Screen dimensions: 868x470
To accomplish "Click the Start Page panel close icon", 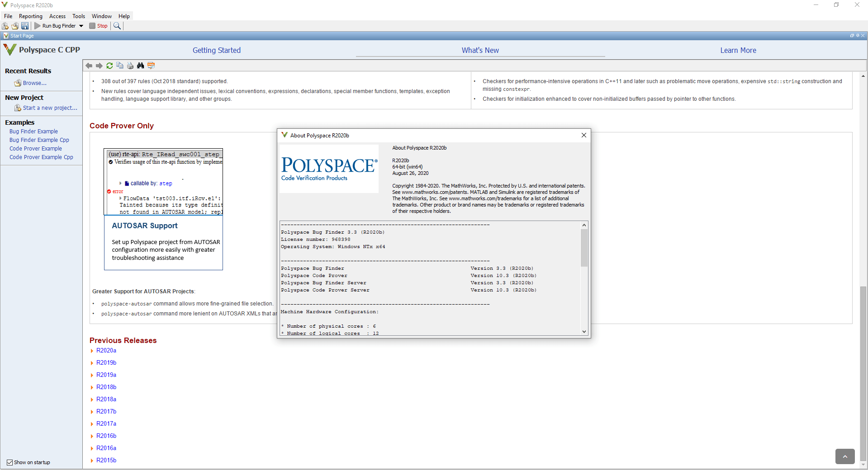I will 863,36.
